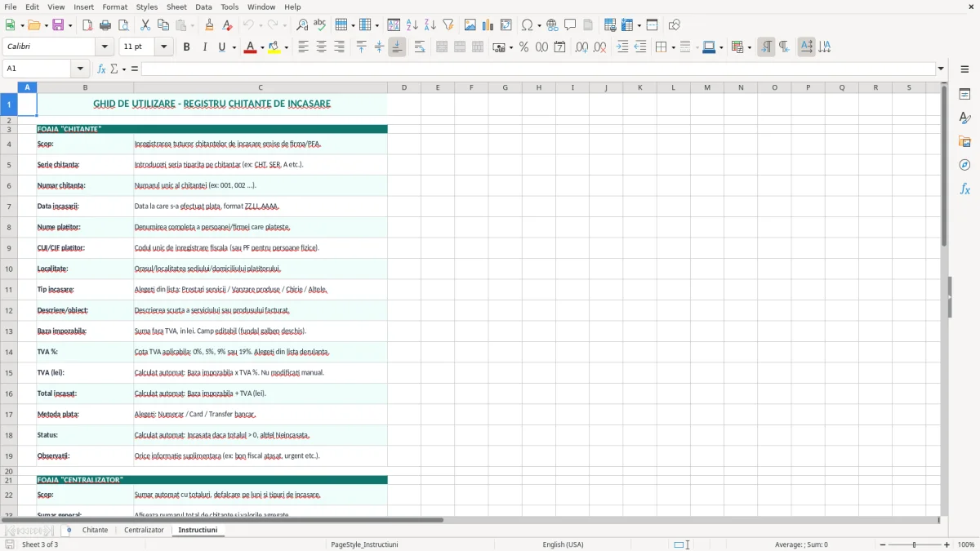Run the Spelling check icon

click(320, 25)
